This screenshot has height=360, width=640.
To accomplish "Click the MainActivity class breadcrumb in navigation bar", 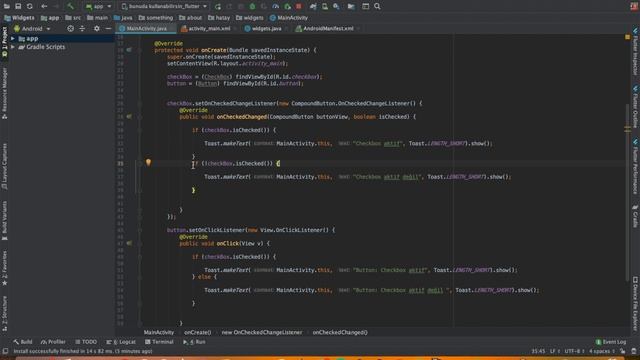I will 289,18.
